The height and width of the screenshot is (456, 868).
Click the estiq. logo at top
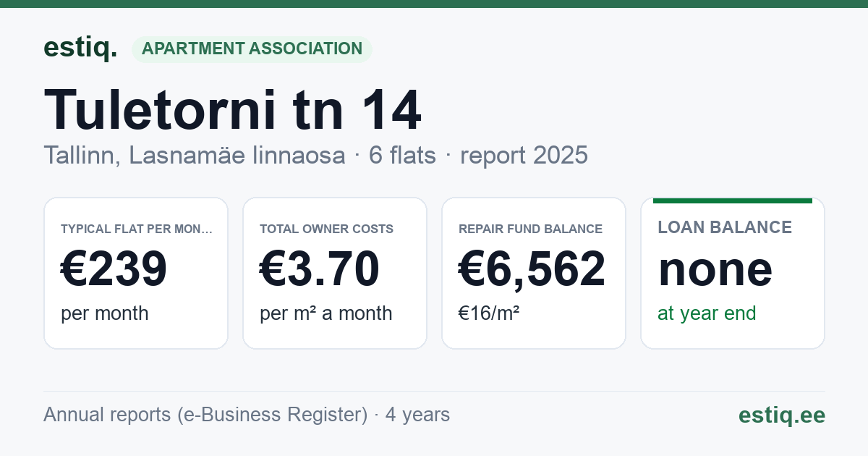click(x=80, y=48)
